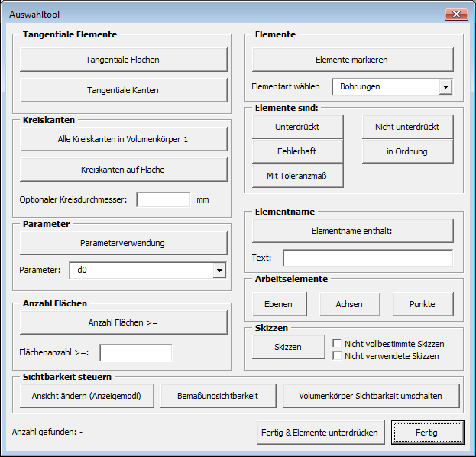The width and height of the screenshot is (476, 457).
Task: Click the Fertig button
Action: tap(428, 433)
